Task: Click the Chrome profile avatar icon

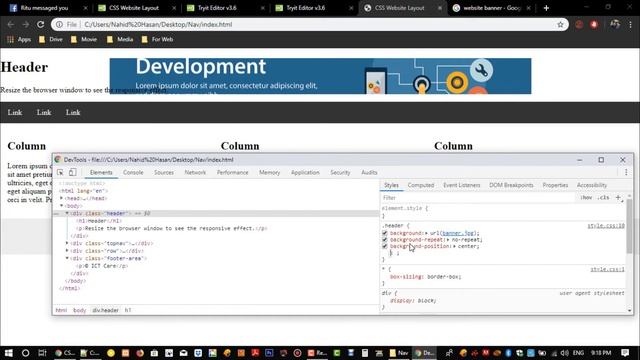Action: tap(615, 24)
